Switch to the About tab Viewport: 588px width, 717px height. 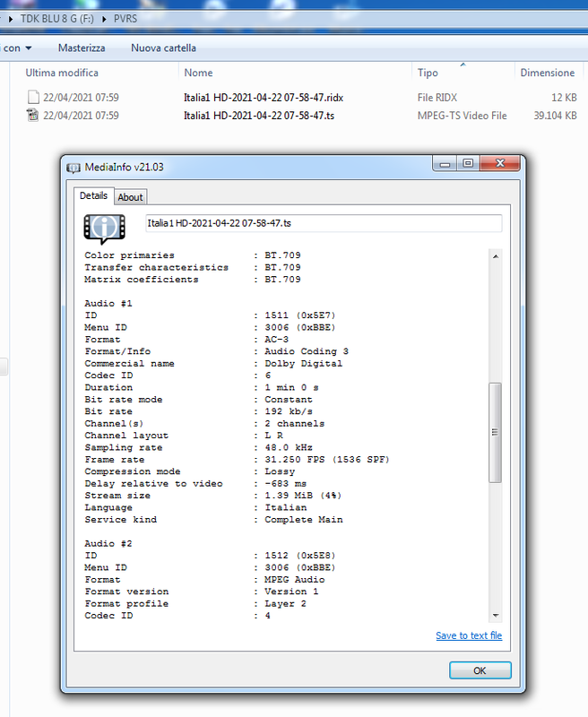(x=130, y=197)
